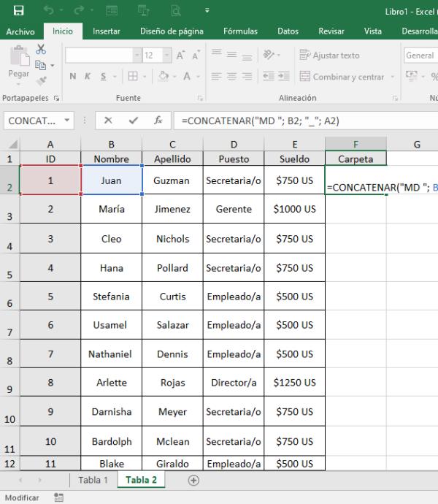Open the Insert Function fx button

click(158, 121)
